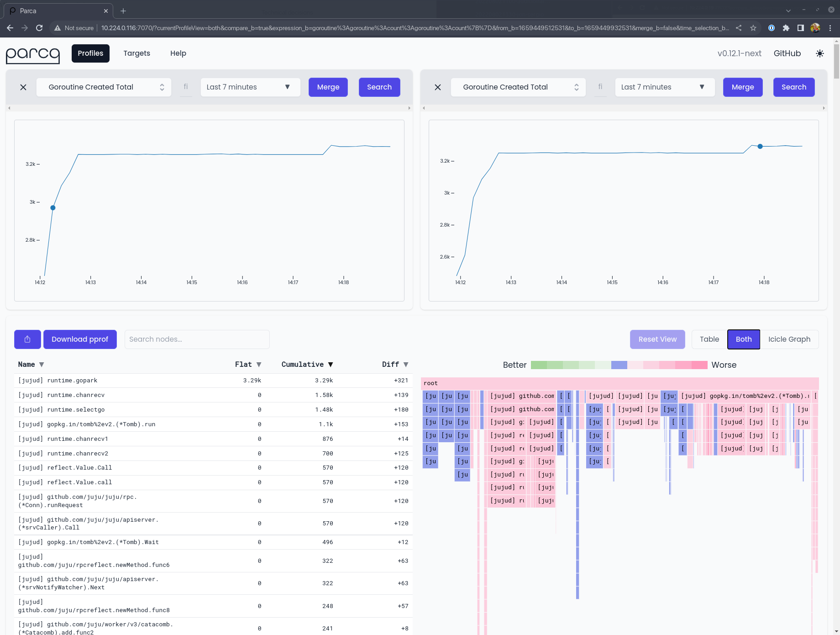Close the left profile selector panel
Screen dimensions: 840x635
tap(23, 87)
